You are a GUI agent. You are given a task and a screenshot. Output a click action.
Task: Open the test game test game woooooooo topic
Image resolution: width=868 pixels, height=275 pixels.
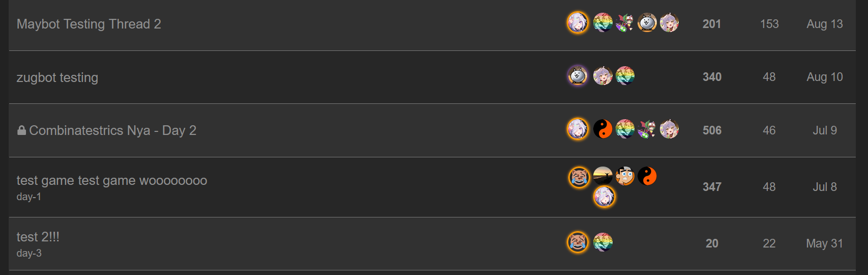click(111, 180)
